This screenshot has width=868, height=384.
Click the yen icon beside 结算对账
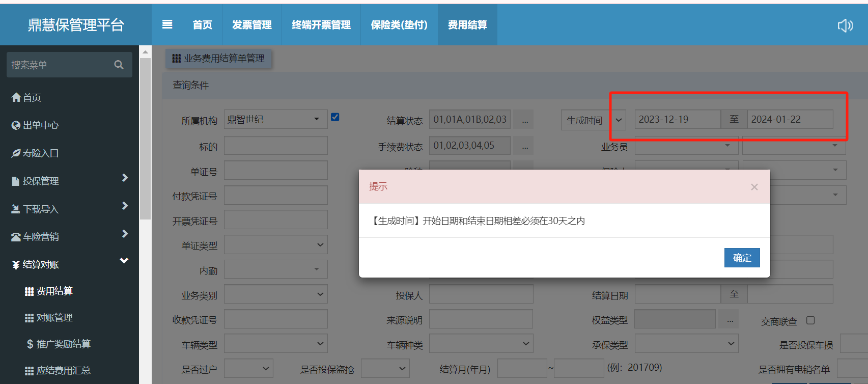[16, 265]
